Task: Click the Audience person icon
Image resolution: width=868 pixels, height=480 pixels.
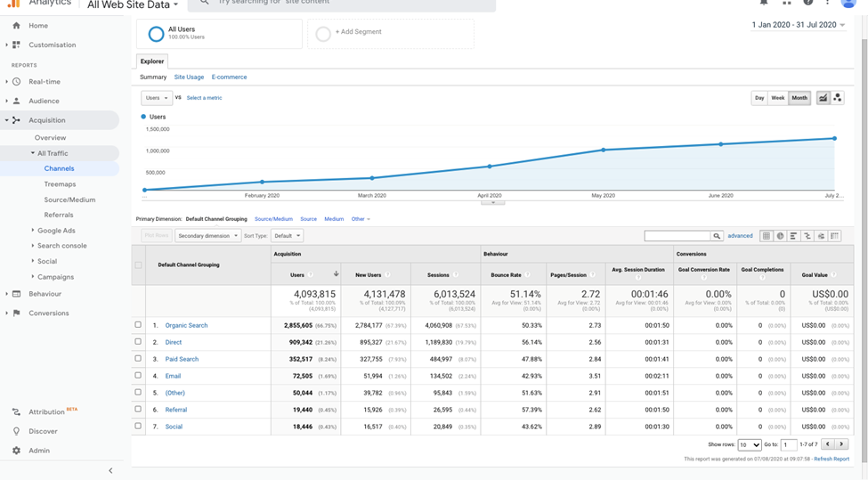Action: click(16, 101)
